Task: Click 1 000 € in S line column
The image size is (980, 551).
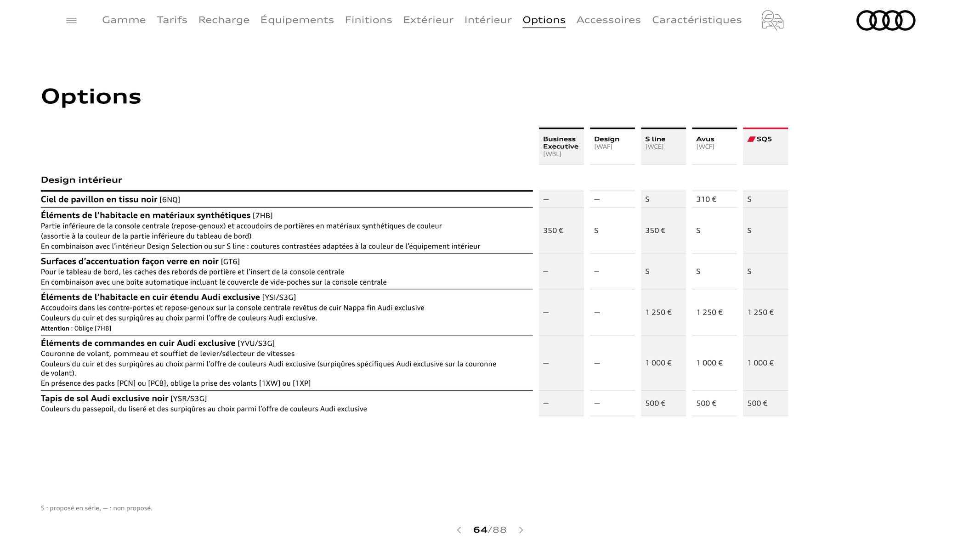Action: (663, 363)
